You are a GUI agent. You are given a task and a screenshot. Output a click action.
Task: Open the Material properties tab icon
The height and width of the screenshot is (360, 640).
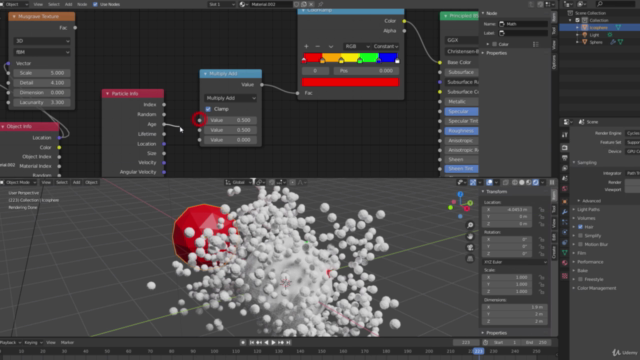coord(564,263)
